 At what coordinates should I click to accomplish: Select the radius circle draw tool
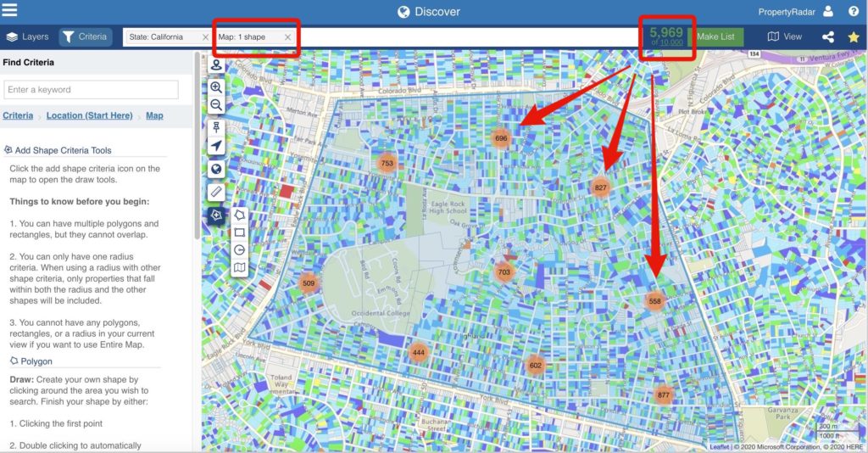(x=239, y=250)
